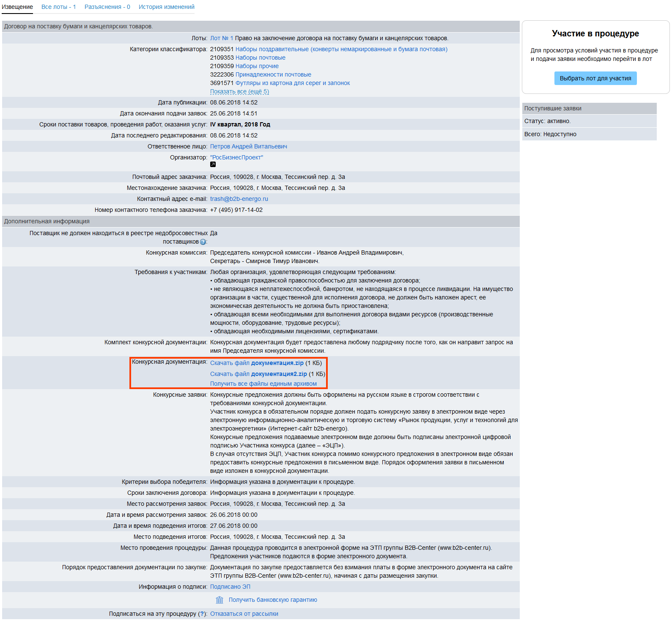Click the external link icon under organizer
This screenshot has width=672, height=620.
tap(213, 165)
